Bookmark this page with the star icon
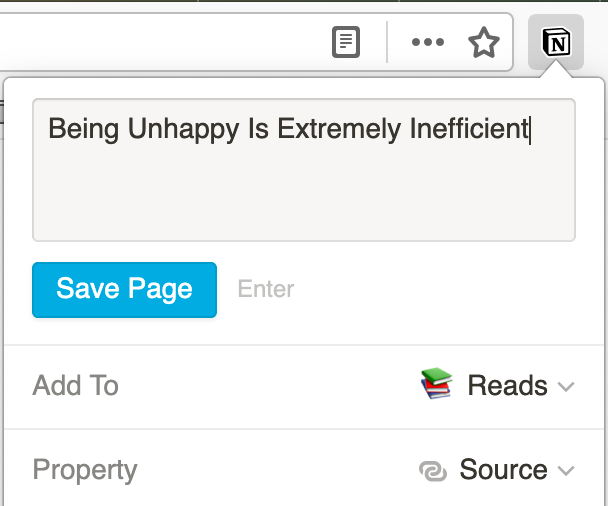The width and height of the screenshot is (608, 506). click(x=484, y=42)
